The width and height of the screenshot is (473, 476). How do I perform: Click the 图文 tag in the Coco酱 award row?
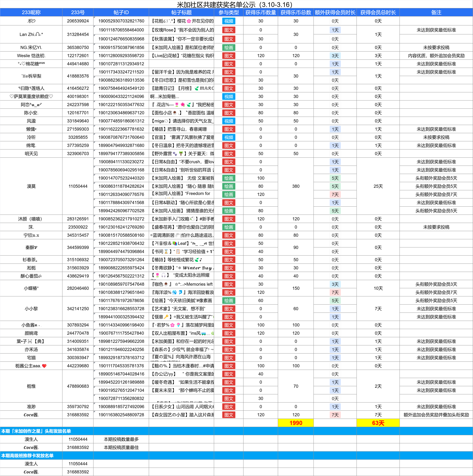[229, 415]
